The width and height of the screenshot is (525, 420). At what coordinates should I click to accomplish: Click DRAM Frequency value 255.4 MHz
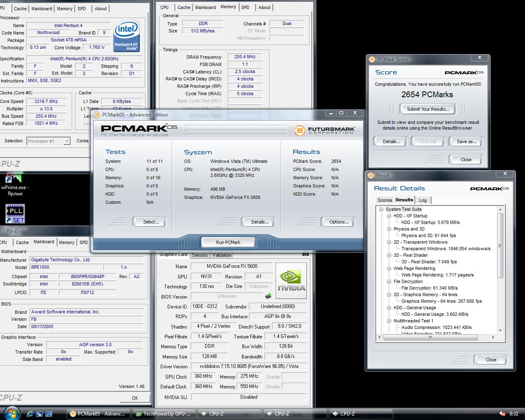pos(245,57)
